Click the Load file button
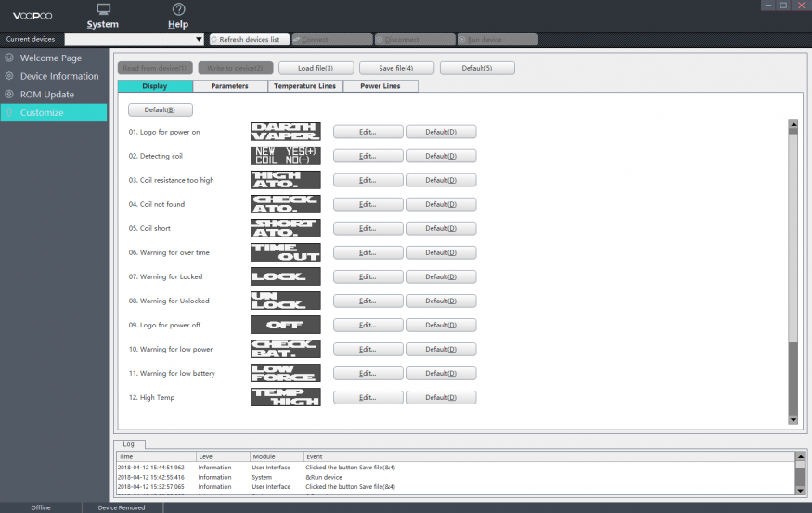This screenshot has width=812, height=513. (x=315, y=68)
